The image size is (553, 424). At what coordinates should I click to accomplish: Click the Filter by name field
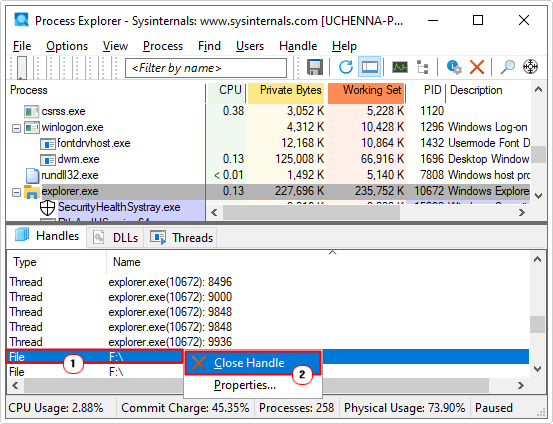pyautogui.click(x=206, y=68)
